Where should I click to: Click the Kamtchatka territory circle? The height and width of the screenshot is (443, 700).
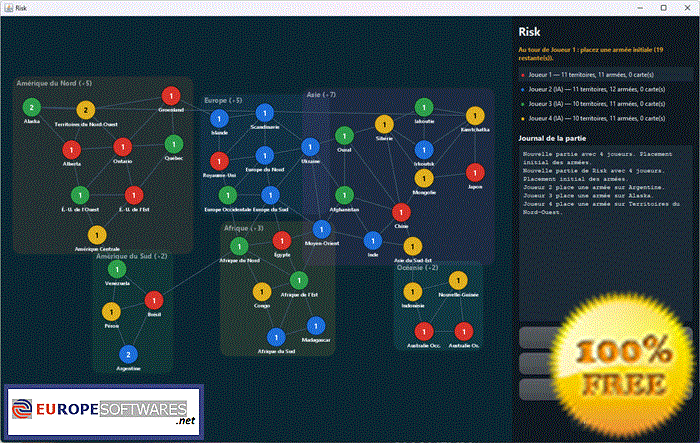click(475, 116)
